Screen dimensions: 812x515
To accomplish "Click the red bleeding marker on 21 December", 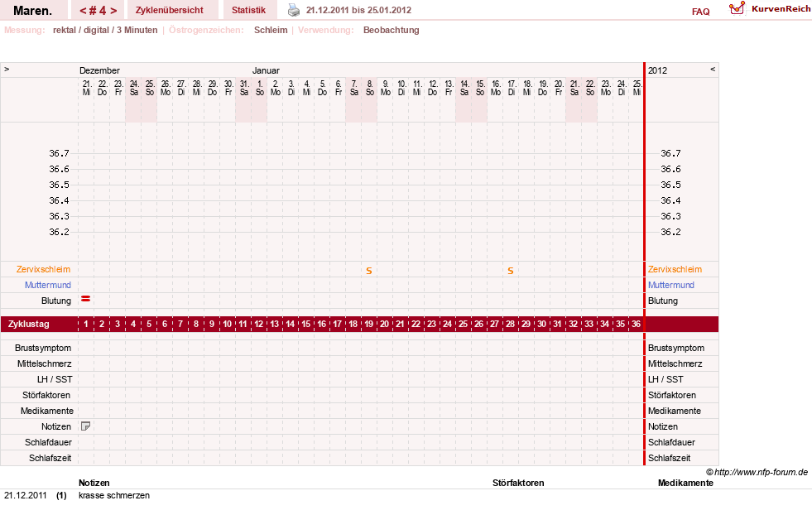I will pos(86,299).
